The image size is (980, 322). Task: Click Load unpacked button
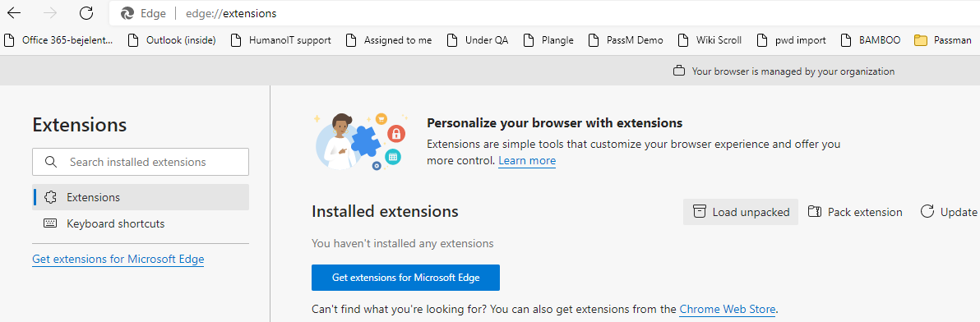tap(741, 212)
